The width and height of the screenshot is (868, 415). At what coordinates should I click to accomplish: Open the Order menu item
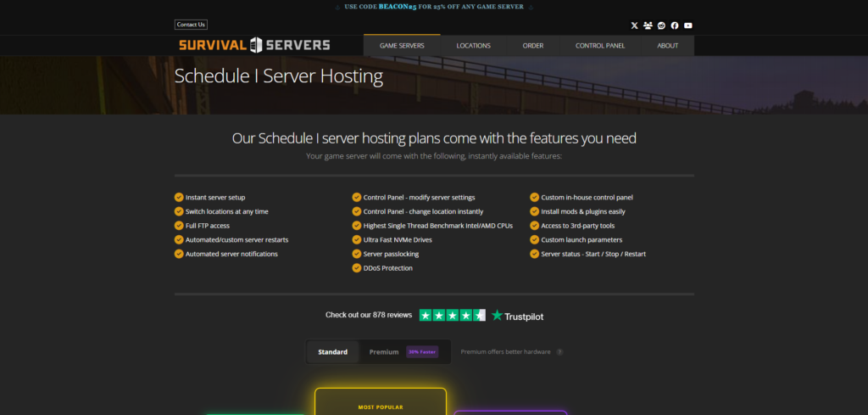(x=533, y=46)
